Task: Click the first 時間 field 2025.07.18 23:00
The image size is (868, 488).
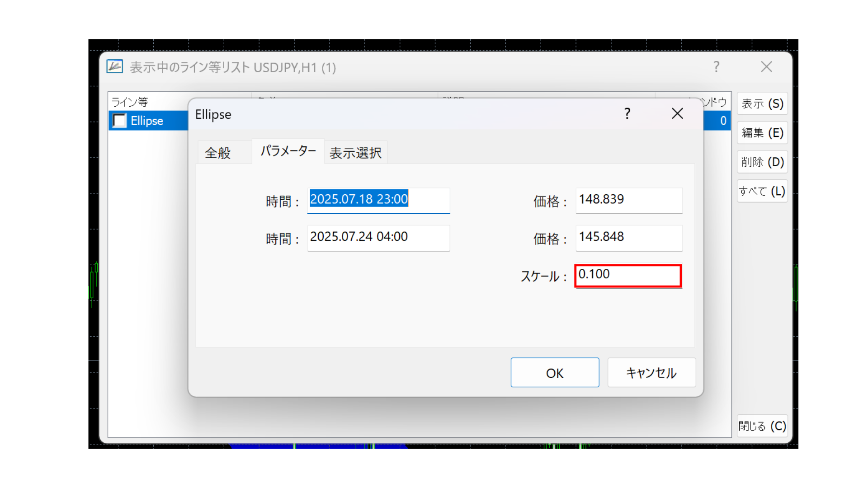Action: pyautogui.click(x=378, y=199)
